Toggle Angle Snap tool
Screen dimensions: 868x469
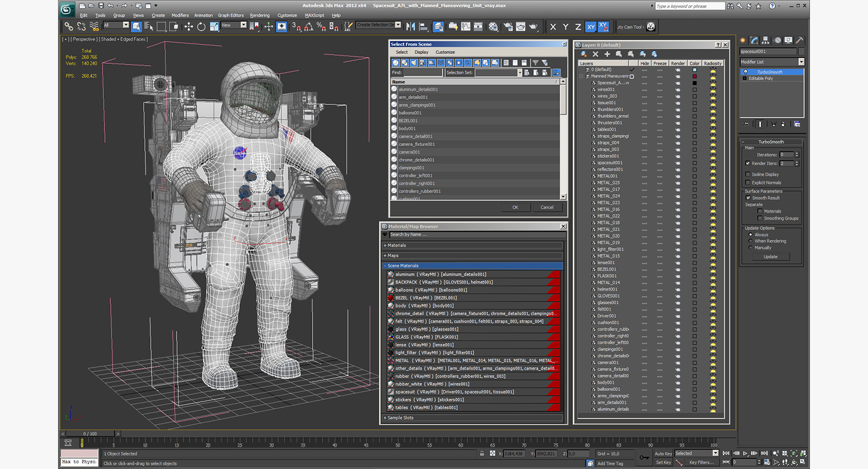pos(308,26)
